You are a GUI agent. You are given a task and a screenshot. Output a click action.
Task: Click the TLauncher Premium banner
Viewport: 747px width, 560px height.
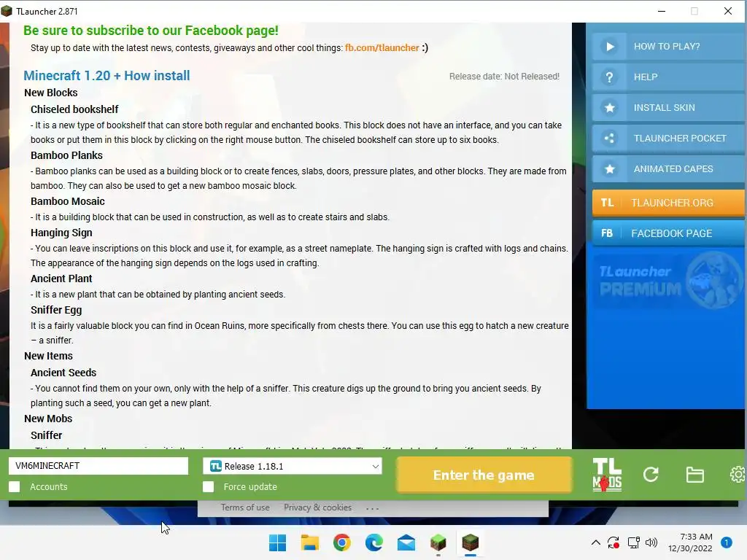(668, 280)
